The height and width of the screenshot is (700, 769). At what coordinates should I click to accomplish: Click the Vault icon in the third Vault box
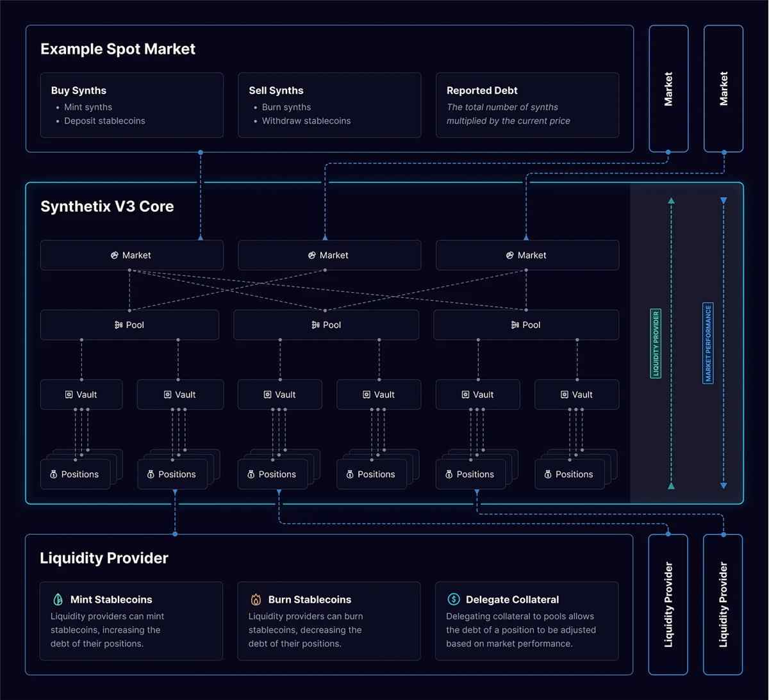[267, 395]
